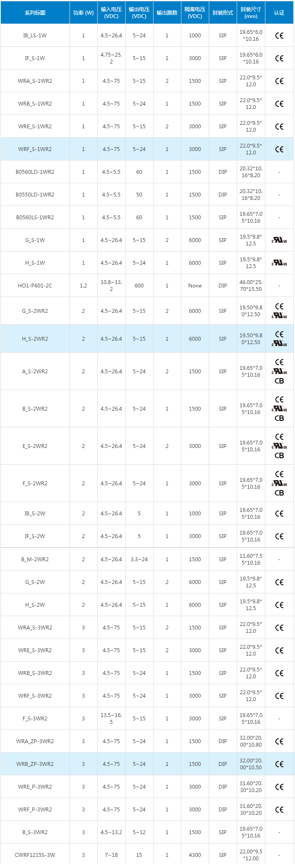Open the CWRF1215S-3W product link
Image resolution: width=295 pixels, height=868 pixels.
(x=35, y=855)
